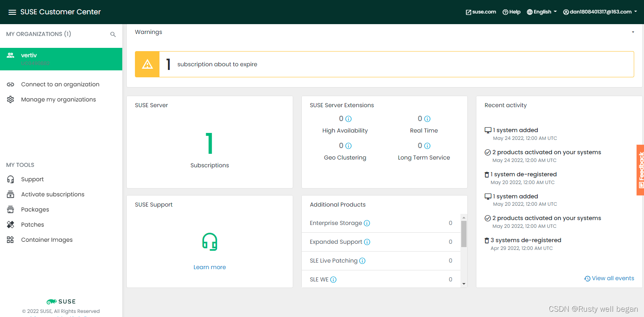Click Expanded Support row label
The width and height of the screenshot is (644, 317).
coord(336,242)
